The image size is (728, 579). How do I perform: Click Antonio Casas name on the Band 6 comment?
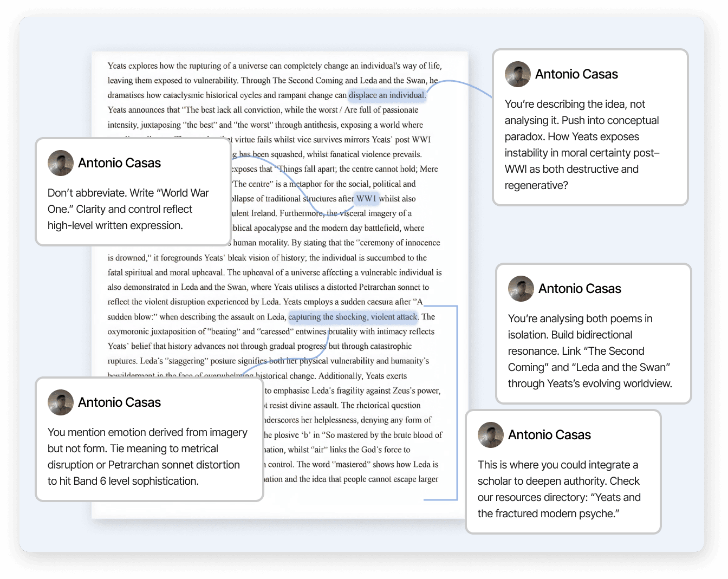pos(119,402)
